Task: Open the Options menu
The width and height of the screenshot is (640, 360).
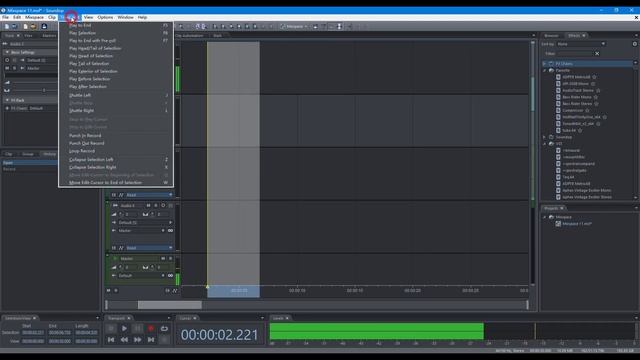Action: click(x=105, y=18)
